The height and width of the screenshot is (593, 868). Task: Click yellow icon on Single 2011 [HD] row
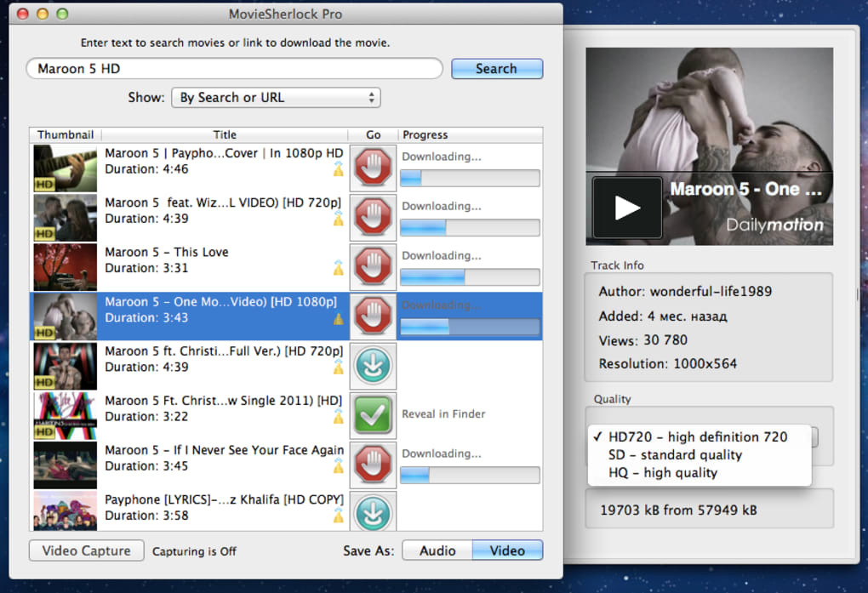coord(338,416)
